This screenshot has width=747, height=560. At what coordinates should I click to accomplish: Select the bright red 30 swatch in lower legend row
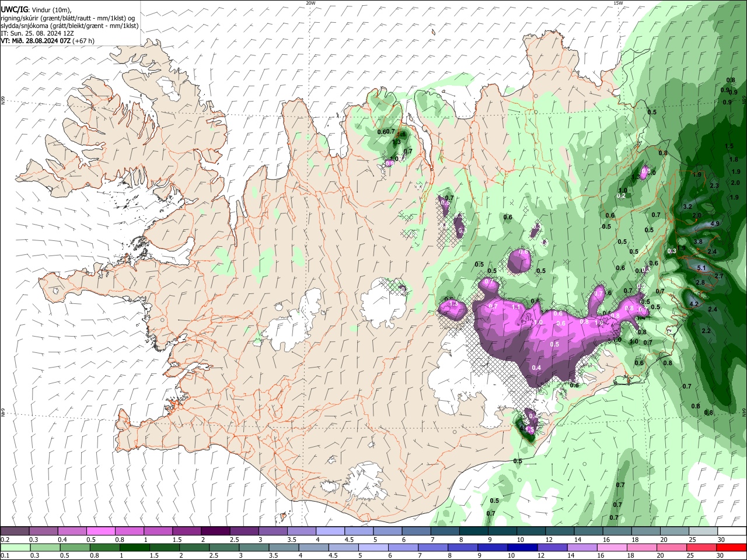(x=732, y=547)
